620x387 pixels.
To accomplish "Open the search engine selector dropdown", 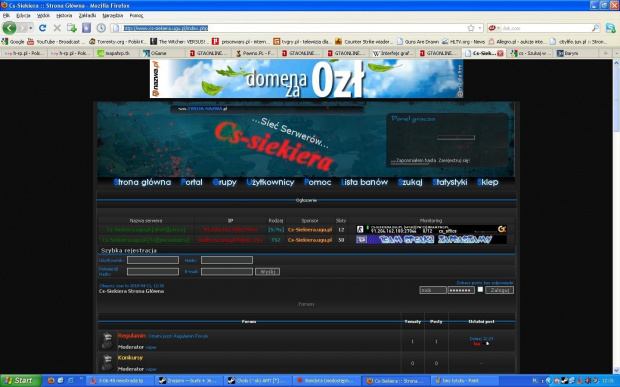I will [494, 28].
